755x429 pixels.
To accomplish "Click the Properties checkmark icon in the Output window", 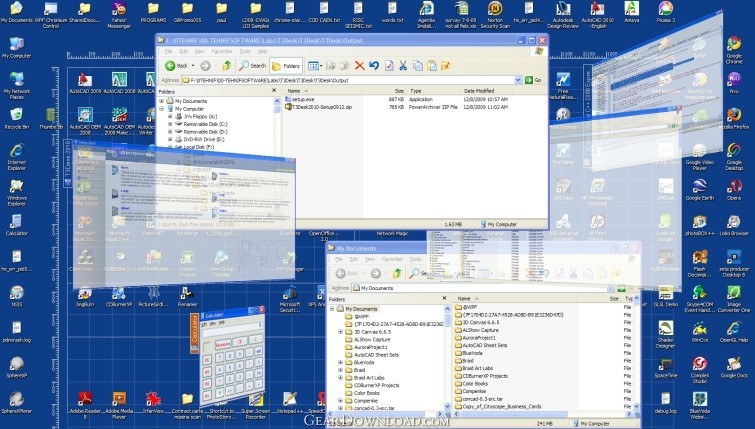I will pyautogui.click(x=389, y=65).
